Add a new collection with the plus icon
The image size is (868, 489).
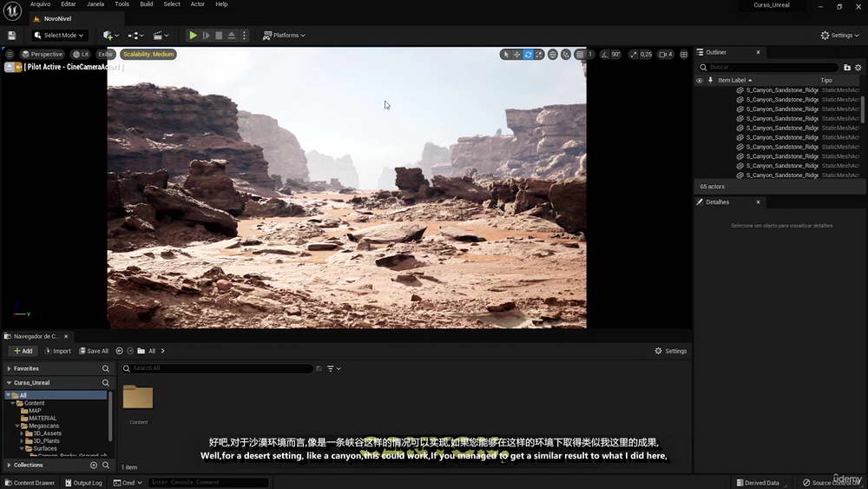[x=94, y=466]
